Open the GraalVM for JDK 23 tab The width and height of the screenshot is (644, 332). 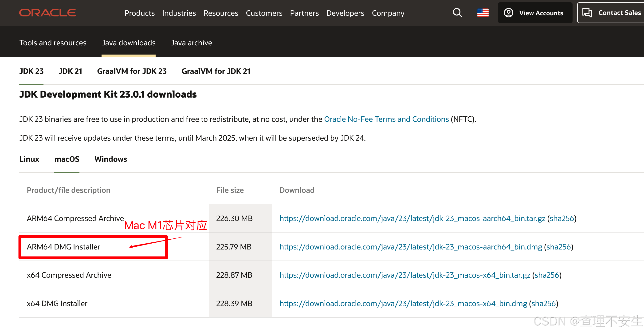point(132,71)
